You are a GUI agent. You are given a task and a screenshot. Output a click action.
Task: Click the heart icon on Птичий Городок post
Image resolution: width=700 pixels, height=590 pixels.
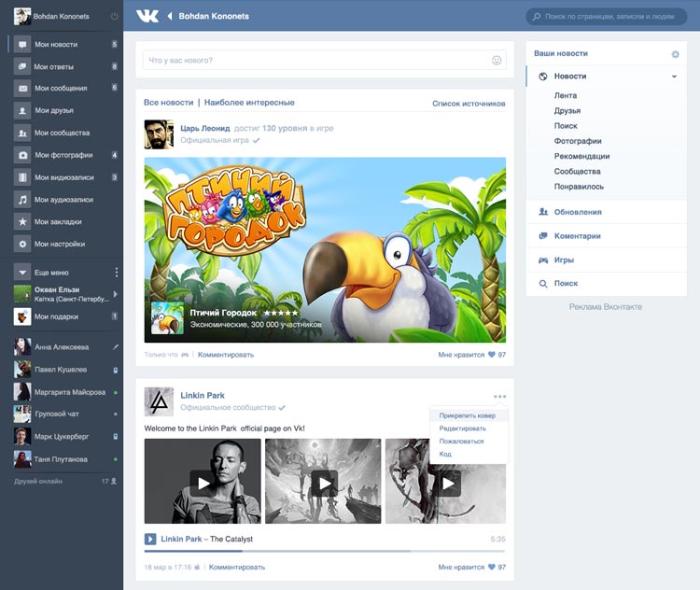[492, 354]
